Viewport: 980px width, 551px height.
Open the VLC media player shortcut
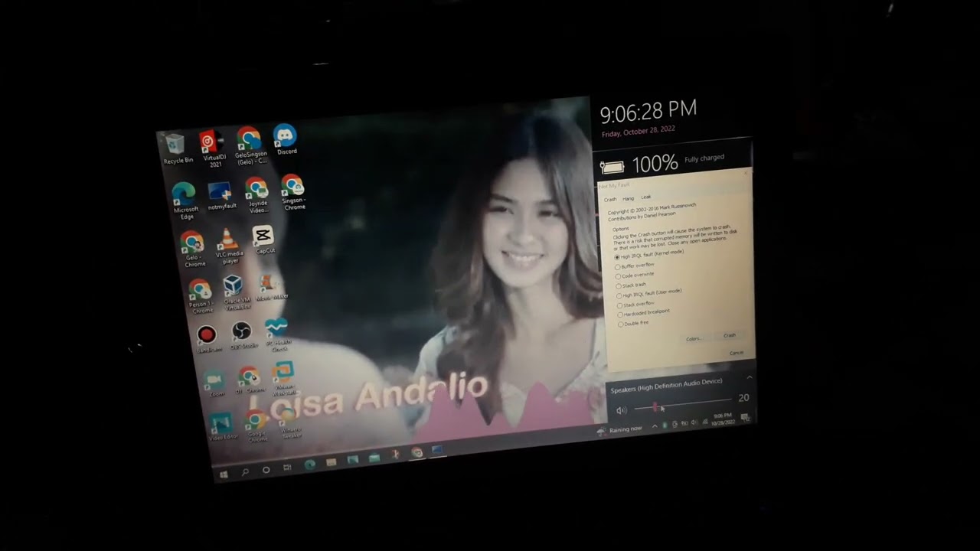point(228,246)
